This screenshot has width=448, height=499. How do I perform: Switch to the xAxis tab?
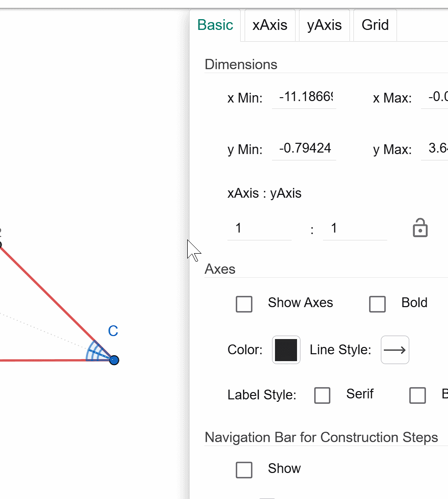(270, 25)
